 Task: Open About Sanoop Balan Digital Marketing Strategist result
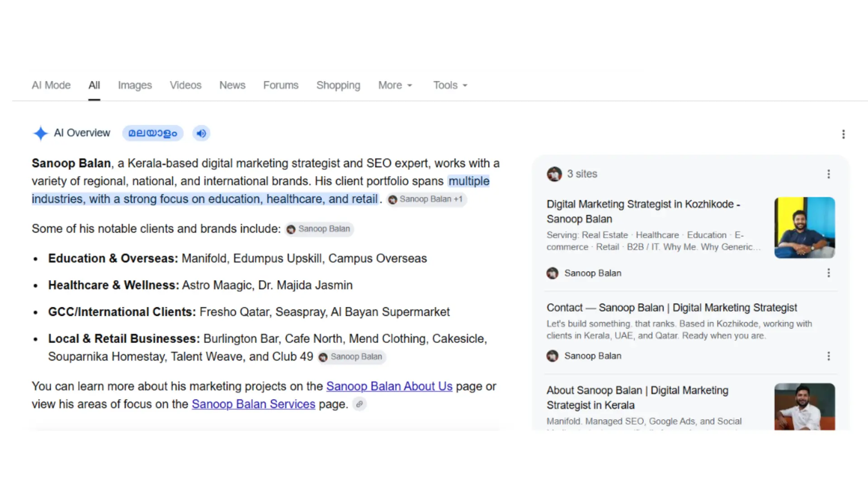637,398
